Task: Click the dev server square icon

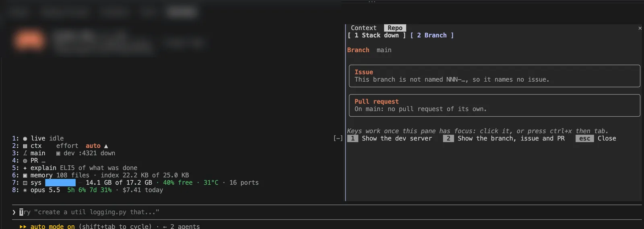Action: coord(58,153)
